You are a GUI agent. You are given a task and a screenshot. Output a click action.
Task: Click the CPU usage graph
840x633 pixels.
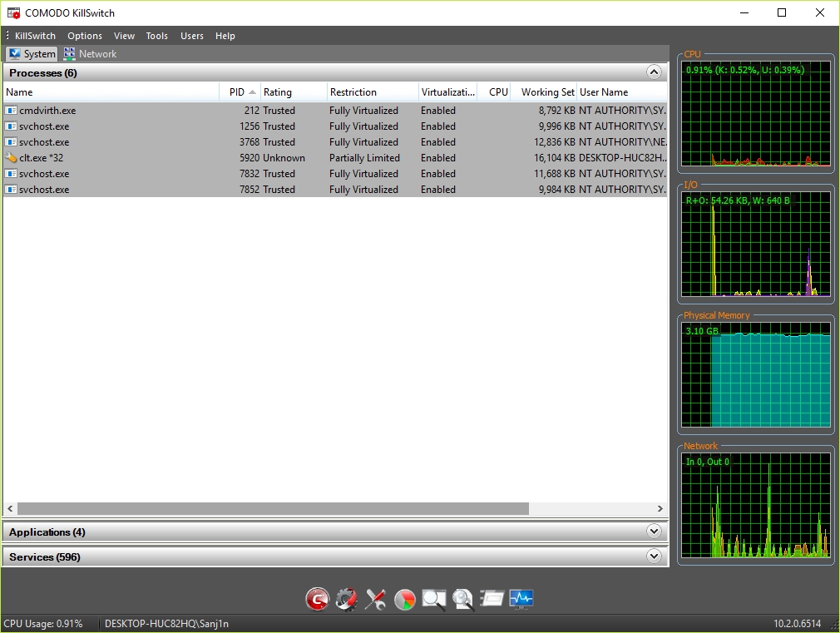756,115
